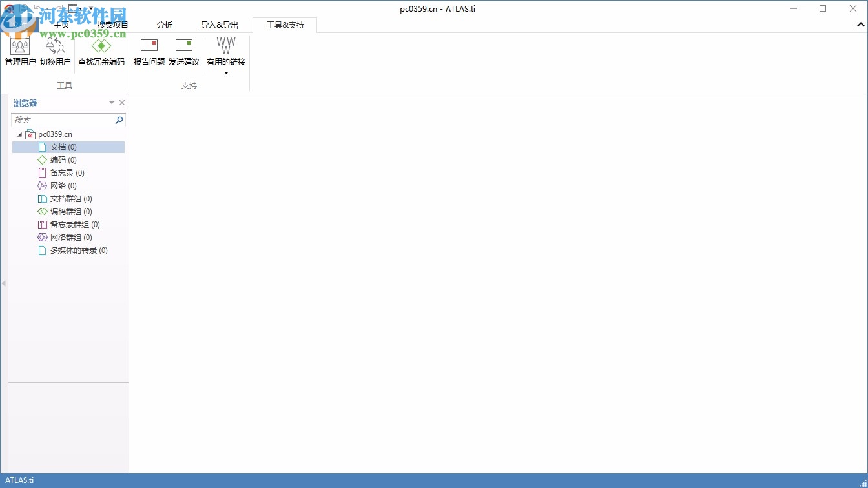Open the 发送建议 send suggestion tool
Viewport: 868px width, 488px height.
pyautogui.click(x=184, y=52)
